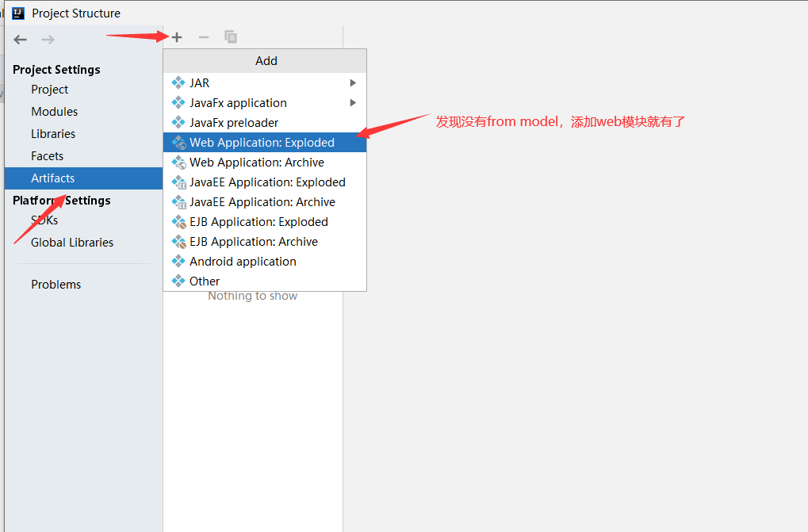
Task: Click the Web Application: Exploded icon
Action: point(179,142)
